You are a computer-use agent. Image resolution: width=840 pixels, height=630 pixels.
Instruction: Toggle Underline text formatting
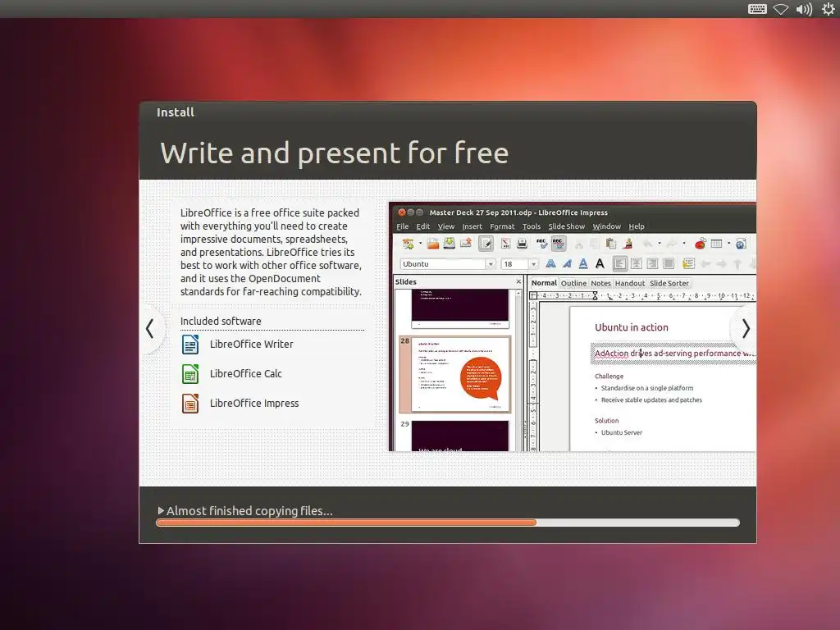pyautogui.click(x=583, y=263)
